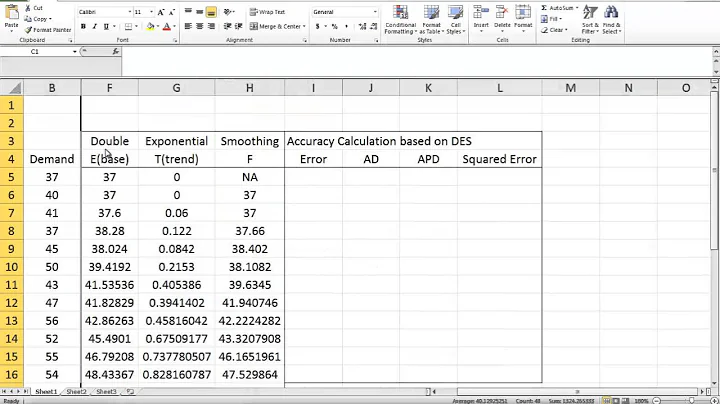Image resolution: width=720 pixels, height=404 pixels.
Task: Open the Calibri font name dropdown
Action: click(129, 12)
